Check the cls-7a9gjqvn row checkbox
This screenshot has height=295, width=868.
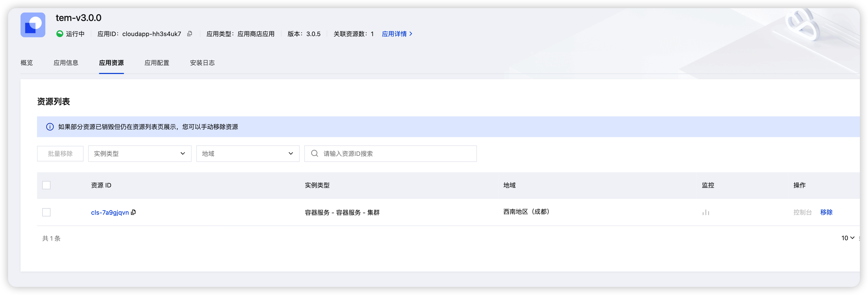46,212
